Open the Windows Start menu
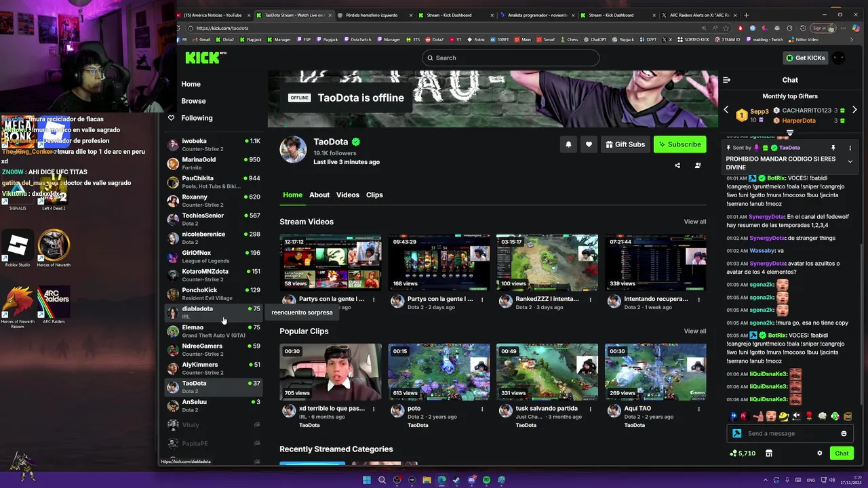 (367, 480)
